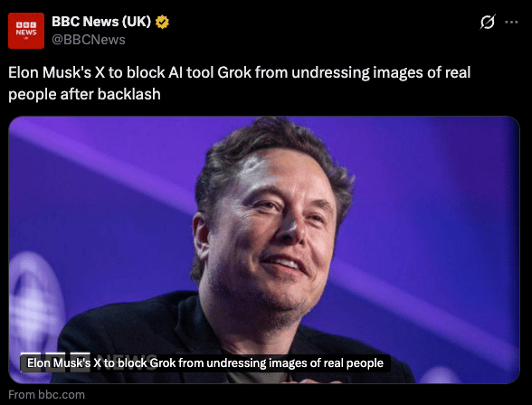Open the article preview image card

pos(264,250)
